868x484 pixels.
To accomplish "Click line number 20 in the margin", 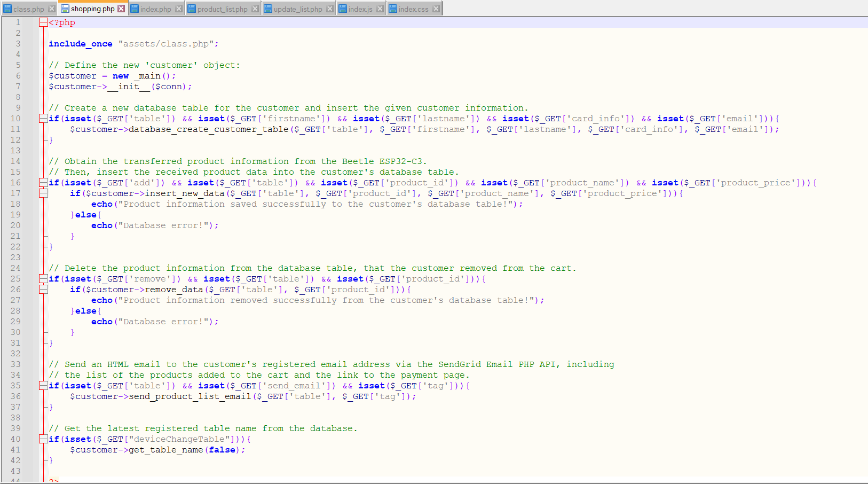I will pyautogui.click(x=15, y=225).
